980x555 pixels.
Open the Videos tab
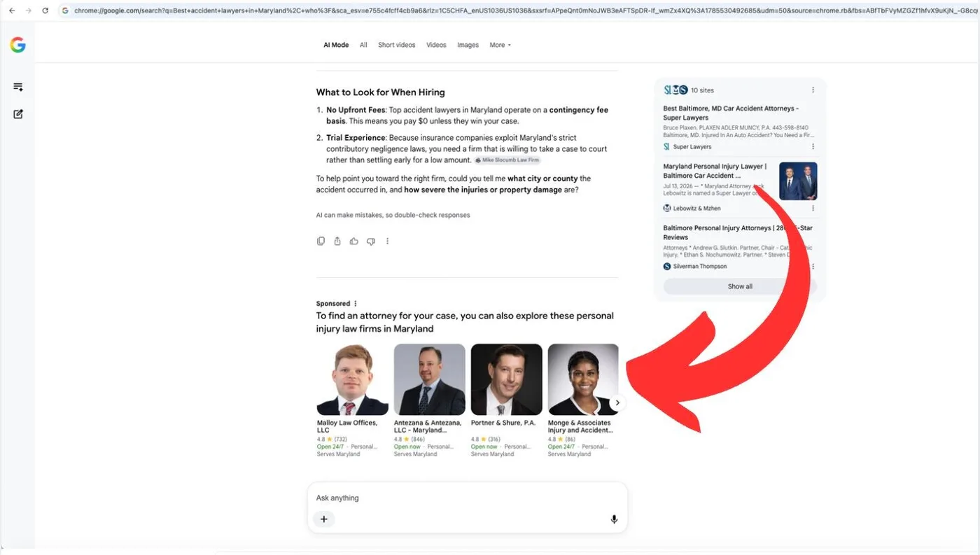pos(436,45)
